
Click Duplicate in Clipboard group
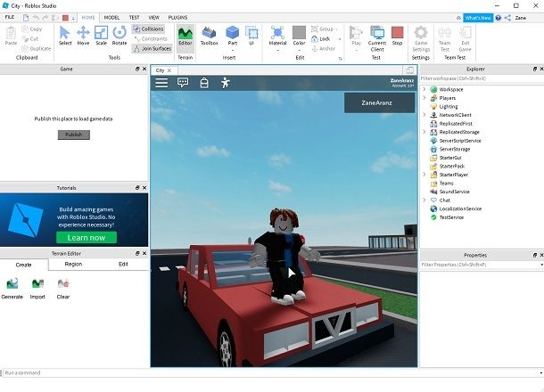pyautogui.click(x=37, y=48)
